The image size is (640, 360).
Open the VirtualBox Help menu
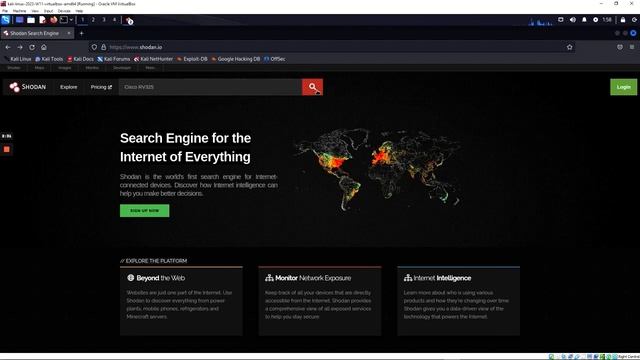[x=79, y=11]
